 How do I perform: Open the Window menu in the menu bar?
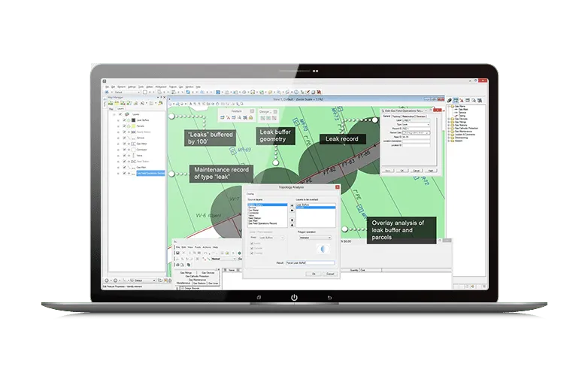(x=189, y=87)
